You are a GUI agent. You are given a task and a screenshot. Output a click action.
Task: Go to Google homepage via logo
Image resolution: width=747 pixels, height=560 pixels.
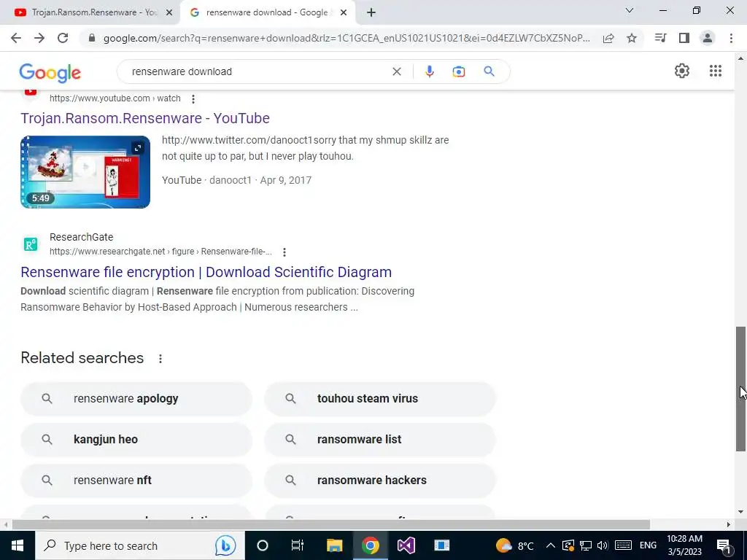point(50,72)
